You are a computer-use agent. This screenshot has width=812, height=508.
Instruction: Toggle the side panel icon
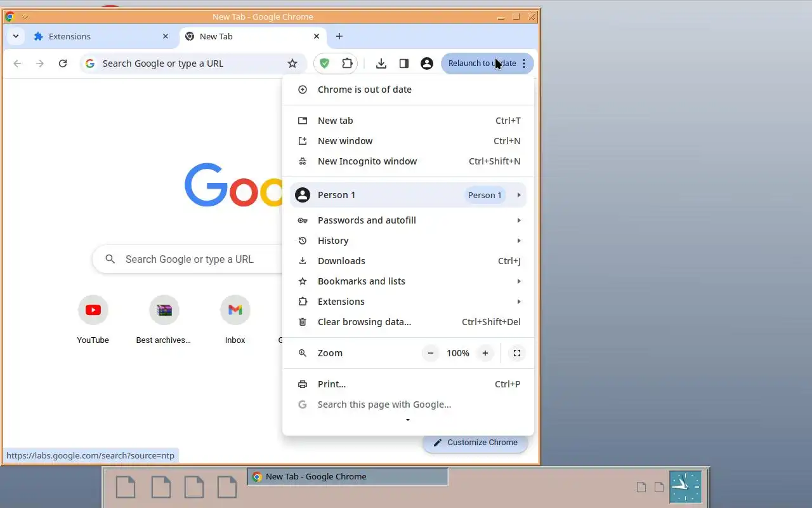coord(404,63)
